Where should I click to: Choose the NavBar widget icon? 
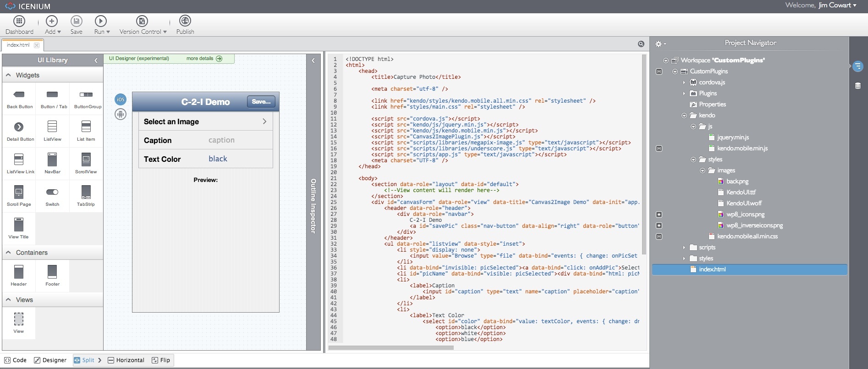[52, 160]
